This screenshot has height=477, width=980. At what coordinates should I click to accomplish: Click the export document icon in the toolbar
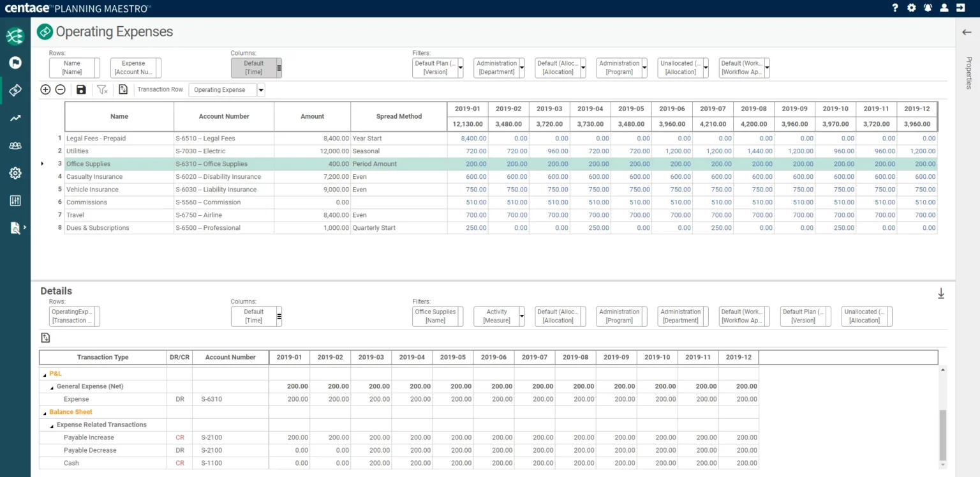click(122, 89)
